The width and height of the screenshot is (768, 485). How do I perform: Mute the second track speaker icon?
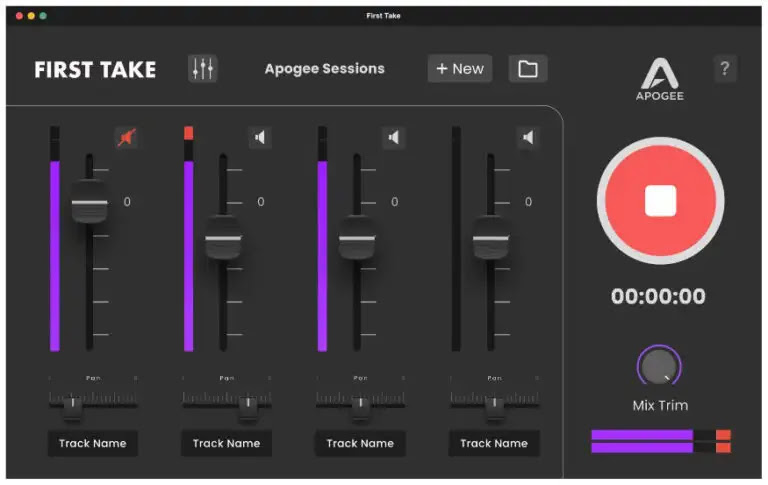point(261,138)
